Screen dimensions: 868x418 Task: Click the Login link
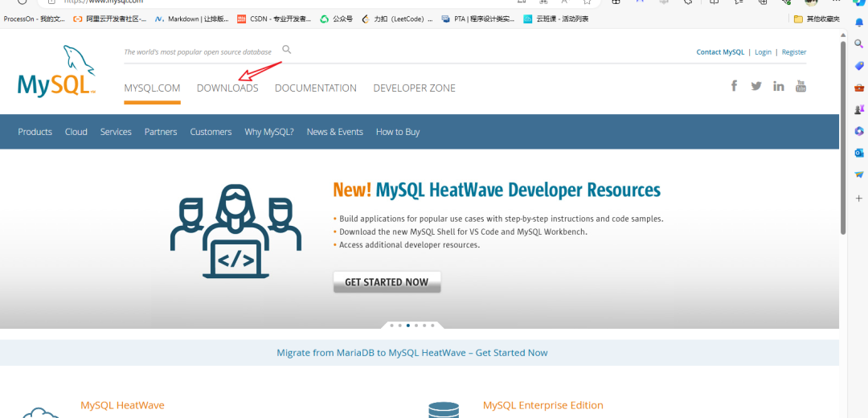[x=763, y=52]
